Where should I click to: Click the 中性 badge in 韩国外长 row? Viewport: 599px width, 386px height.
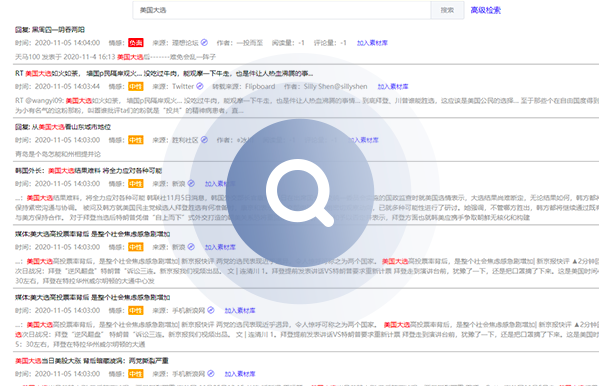pyautogui.click(x=136, y=184)
